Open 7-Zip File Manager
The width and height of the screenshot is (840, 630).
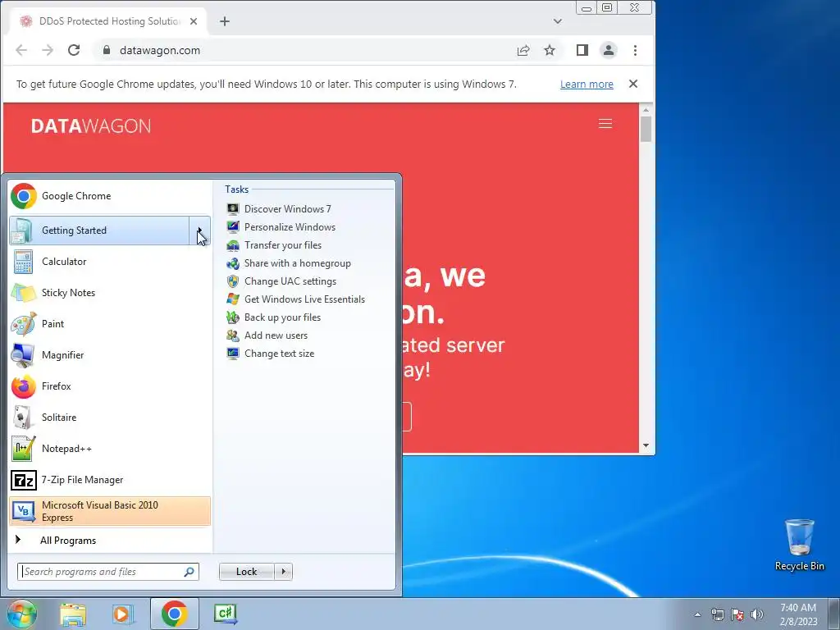(110, 479)
